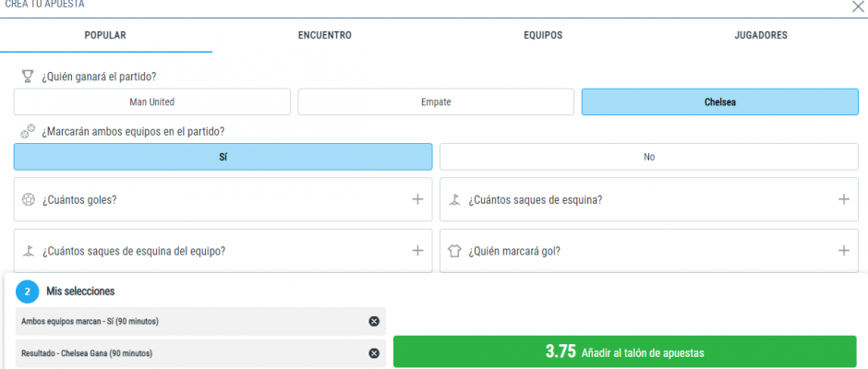Switch to the Equipos tab
The image size is (868, 369).
pyautogui.click(x=543, y=35)
